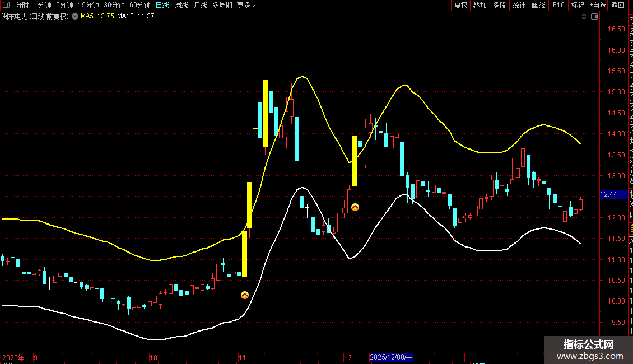Select the 2025/12/08 date marker
Screen dimensions: 633x364
coord(391,357)
